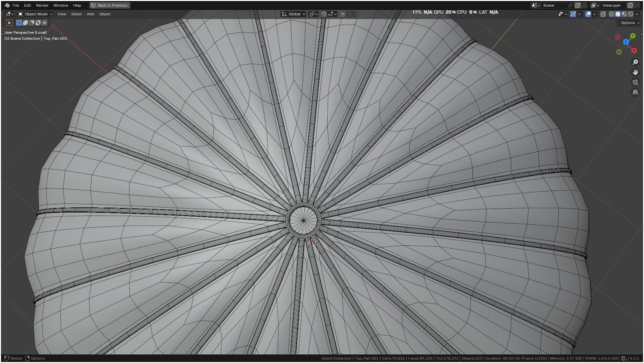644x363 pixels.
Task: Toggle proportional editing
Action: coord(343,14)
